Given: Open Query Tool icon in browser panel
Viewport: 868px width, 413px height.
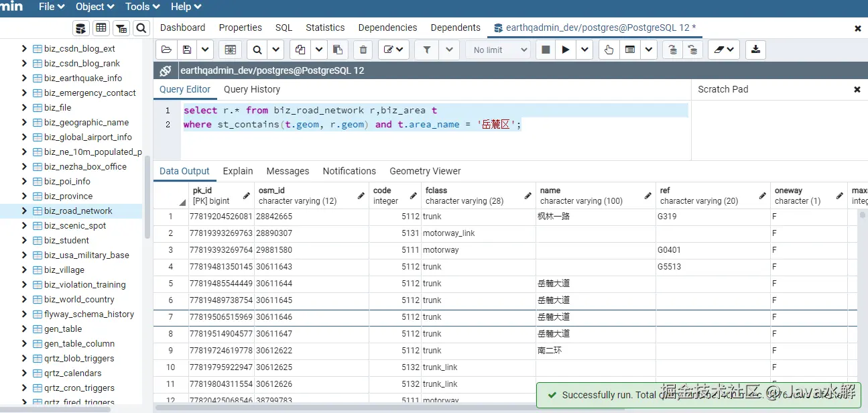Looking at the screenshot, I should (x=81, y=28).
